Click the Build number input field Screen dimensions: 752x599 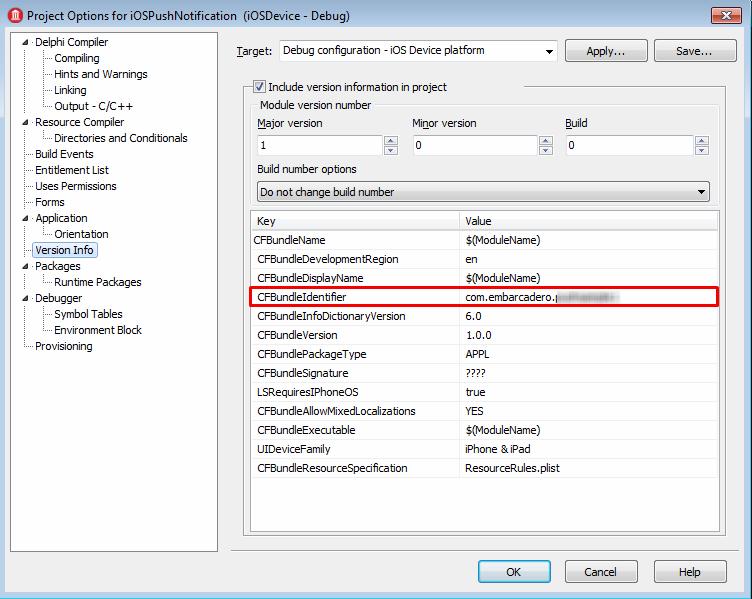tap(630, 145)
